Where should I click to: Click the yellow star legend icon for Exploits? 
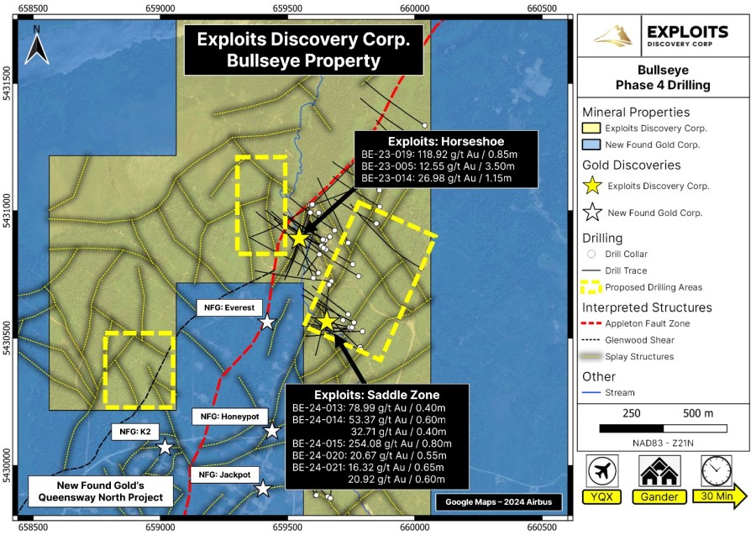pyautogui.click(x=592, y=186)
